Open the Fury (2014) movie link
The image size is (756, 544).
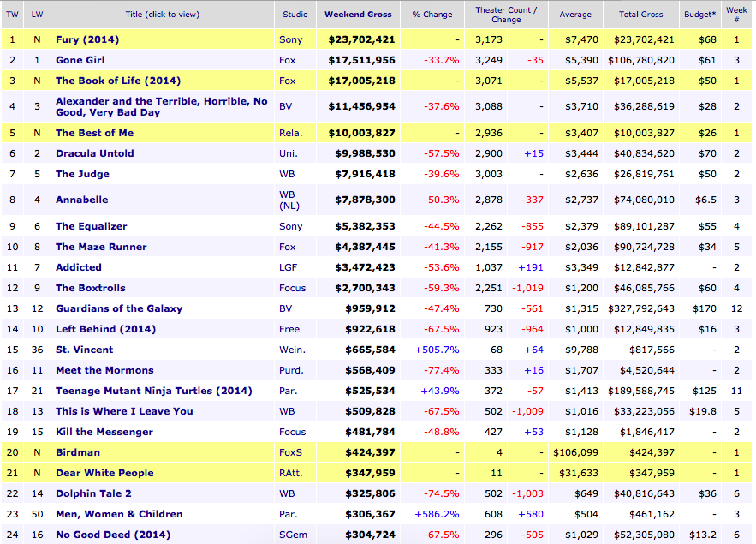[x=87, y=39]
